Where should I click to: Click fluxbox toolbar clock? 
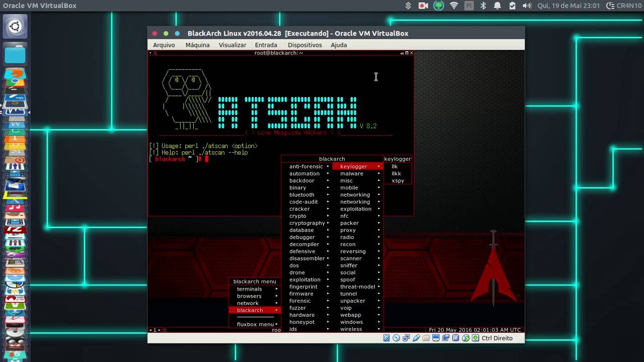pos(475,330)
